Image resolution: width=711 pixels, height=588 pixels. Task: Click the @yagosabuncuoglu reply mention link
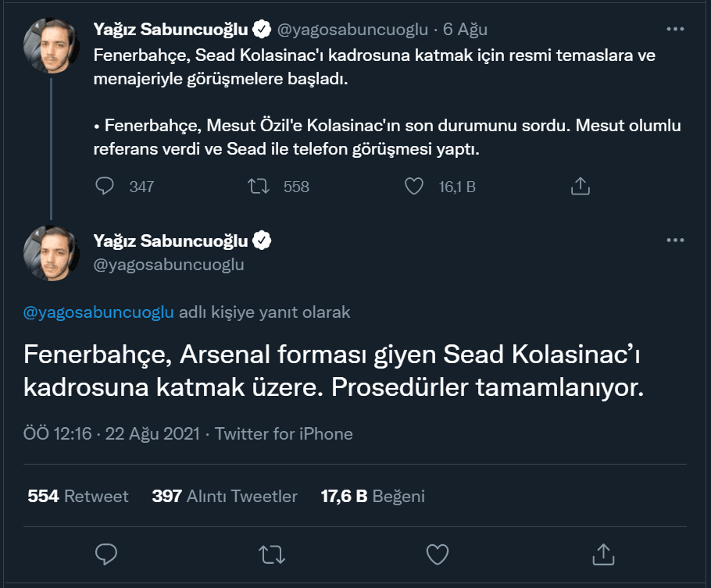coord(98,312)
